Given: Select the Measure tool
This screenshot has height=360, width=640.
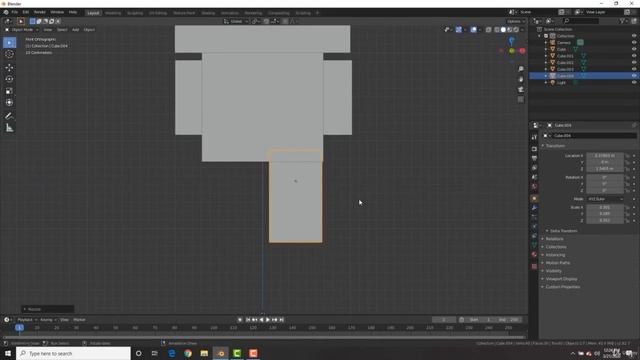Looking at the screenshot, I should tap(9, 128).
